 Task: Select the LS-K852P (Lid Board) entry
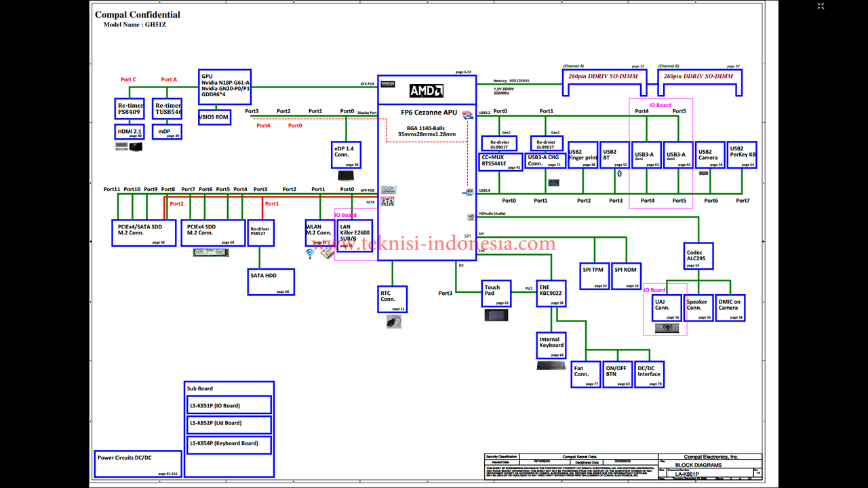click(x=229, y=426)
